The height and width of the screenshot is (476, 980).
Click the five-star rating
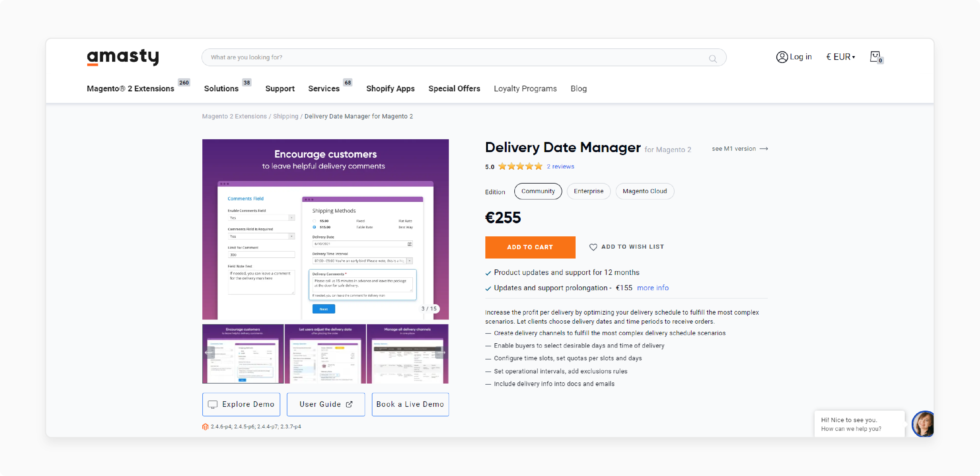[520, 166]
